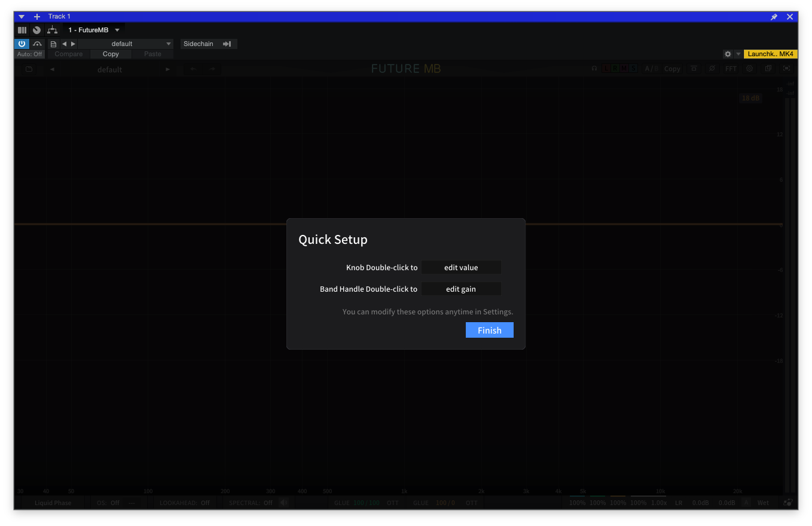Click the icon right of Wet in bottom bar
The height and width of the screenshot is (526, 812).
pyautogui.click(x=789, y=503)
